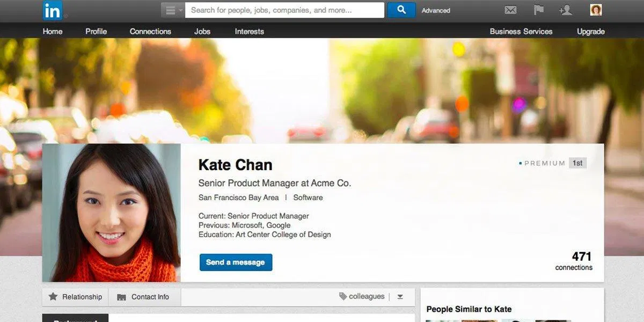Click the LinkedIn logo icon

pos(52,10)
